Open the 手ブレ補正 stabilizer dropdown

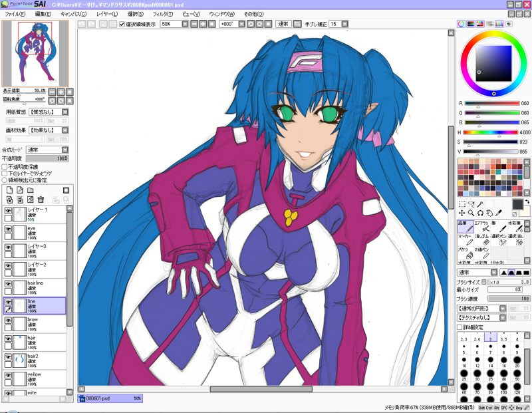point(344,24)
